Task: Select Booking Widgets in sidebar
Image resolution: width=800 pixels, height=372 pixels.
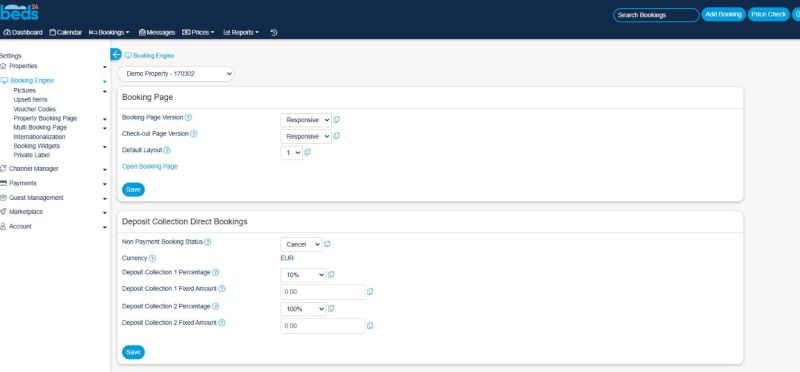Action: click(x=37, y=146)
